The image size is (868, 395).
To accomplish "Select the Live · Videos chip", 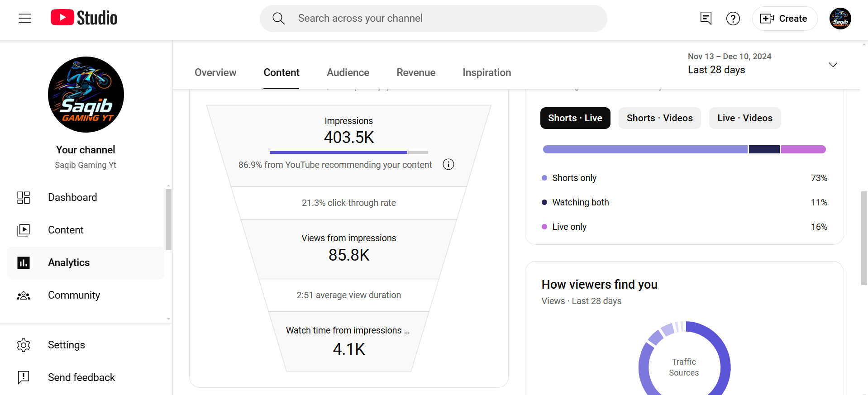I will point(745,118).
